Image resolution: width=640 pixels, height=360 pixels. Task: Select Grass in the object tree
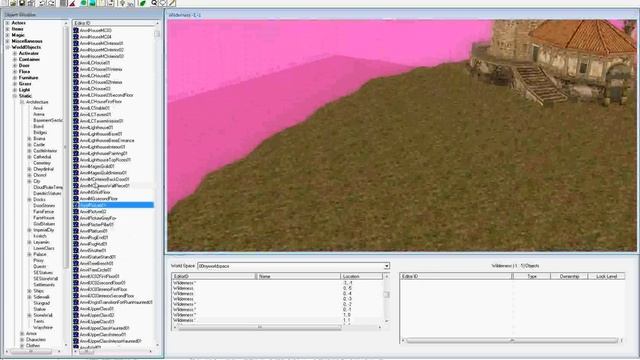25,84
